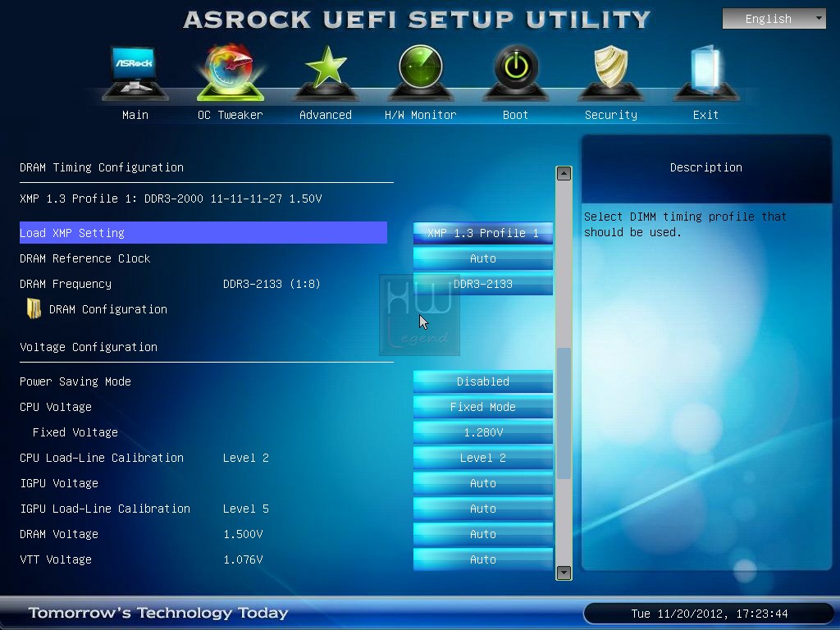Open IGPU Voltage Auto selector
Screen dimensions: 840x630
pyautogui.click(x=482, y=483)
